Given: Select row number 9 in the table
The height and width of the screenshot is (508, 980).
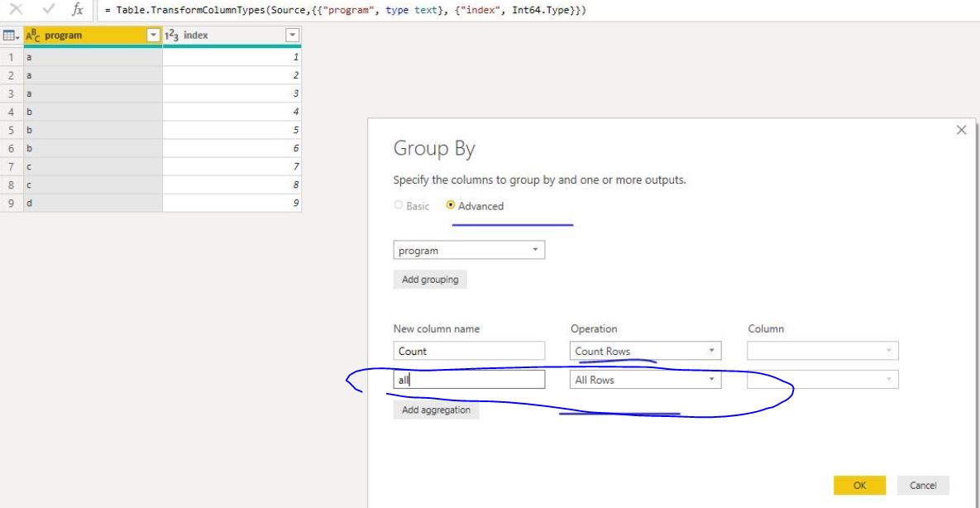Looking at the screenshot, I should pyautogui.click(x=12, y=204).
